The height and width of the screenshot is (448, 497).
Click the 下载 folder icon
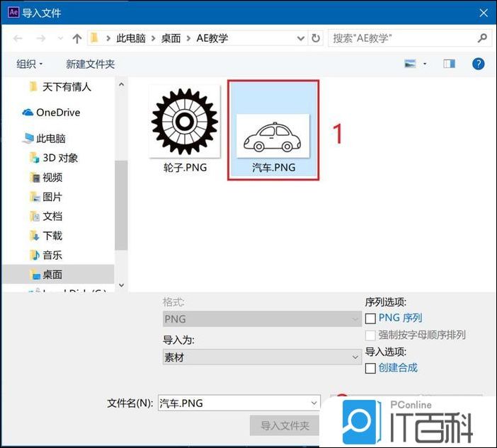point(34,236)
